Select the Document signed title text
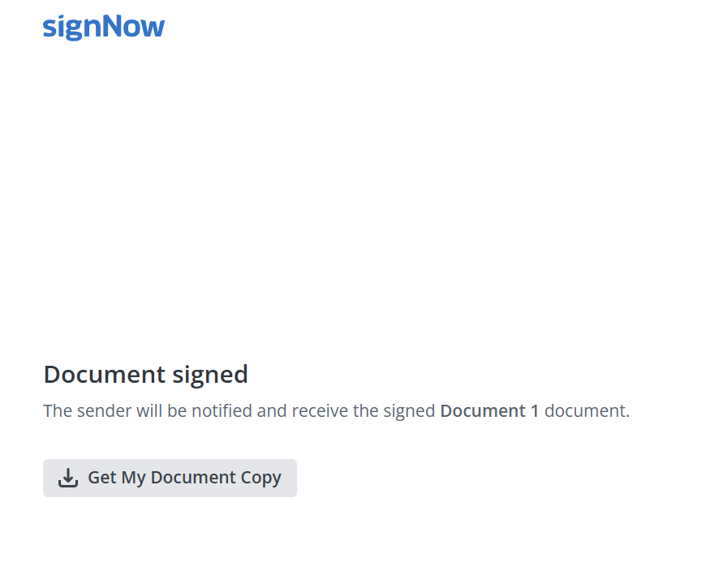 (x=146, y=375)
